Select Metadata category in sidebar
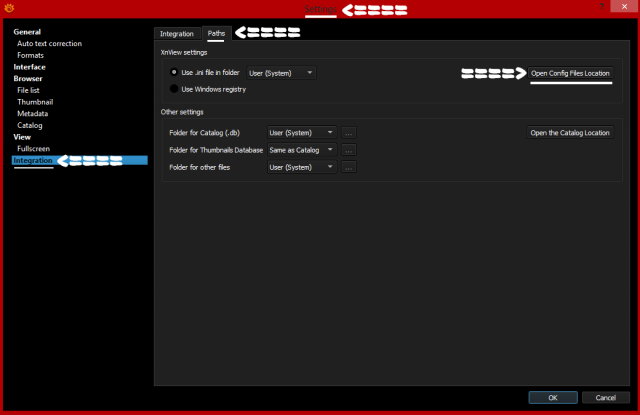Image resolution: width=640 pixels, height=415 pixels. pyautogui.click(x=33, y=114)
